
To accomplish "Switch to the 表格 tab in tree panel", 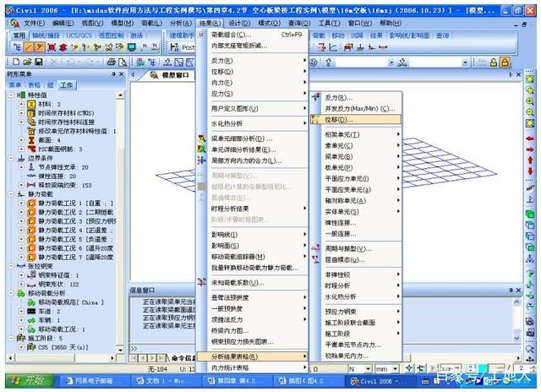I will click(x=34, y=84).
